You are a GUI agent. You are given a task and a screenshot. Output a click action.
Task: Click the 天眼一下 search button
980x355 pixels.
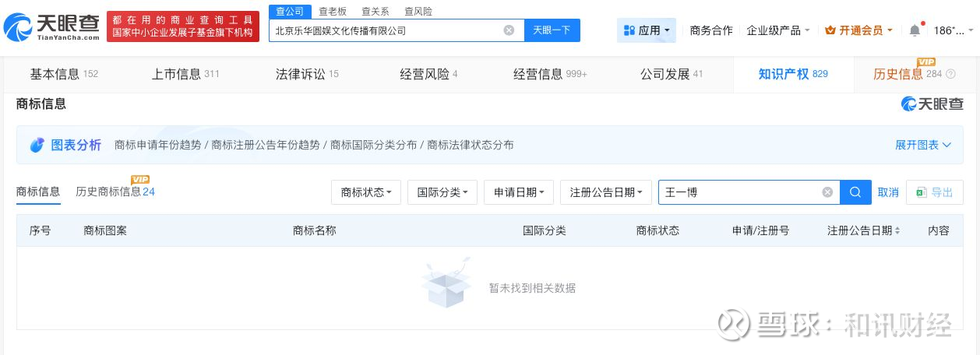point(552,30)
